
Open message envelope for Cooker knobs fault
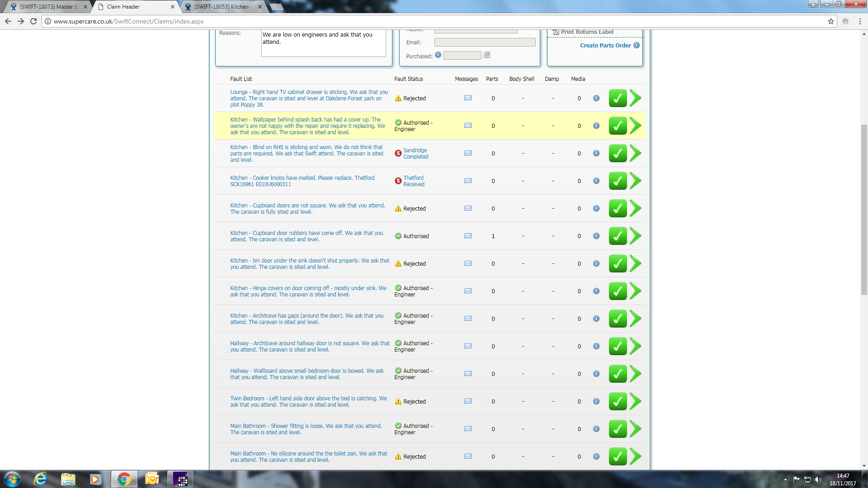(468, 181)
